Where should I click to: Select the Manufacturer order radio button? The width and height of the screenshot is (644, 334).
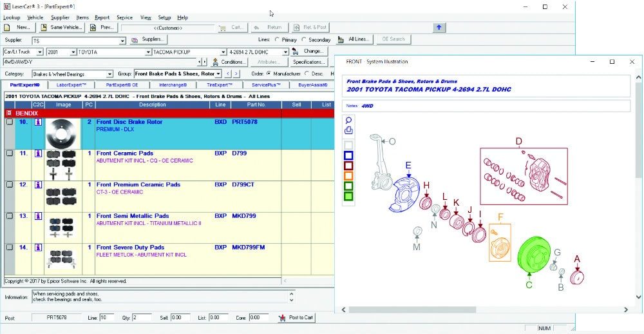[x=269, y=74]
